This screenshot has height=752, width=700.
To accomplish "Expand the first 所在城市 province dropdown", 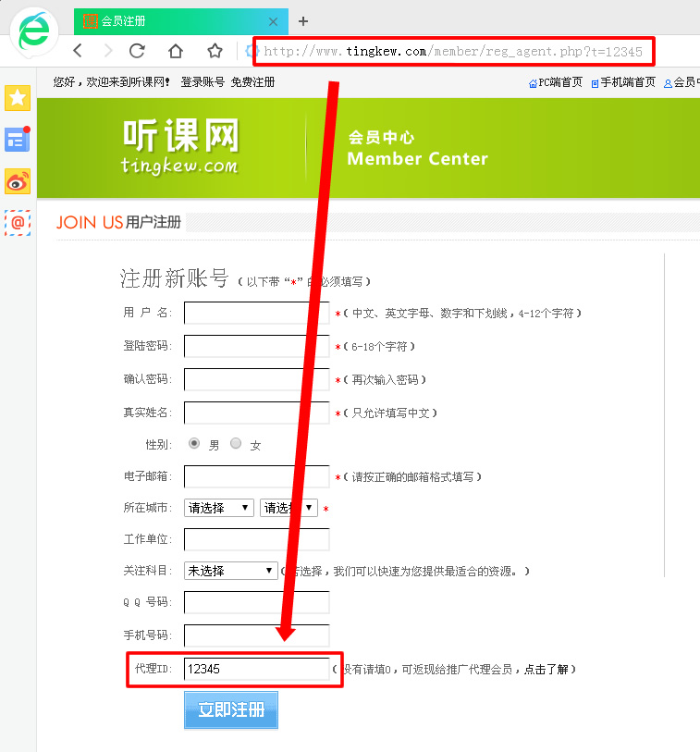I will click(x=219, y=508).
